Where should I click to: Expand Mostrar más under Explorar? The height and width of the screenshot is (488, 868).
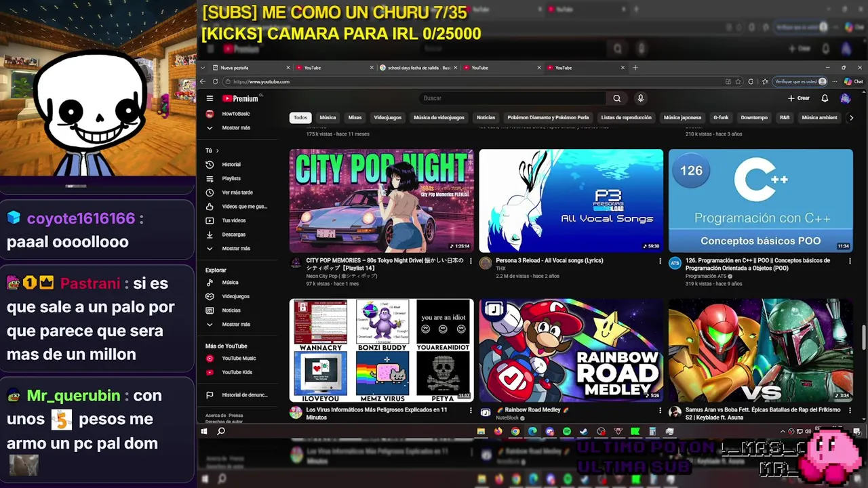point(236,324)
